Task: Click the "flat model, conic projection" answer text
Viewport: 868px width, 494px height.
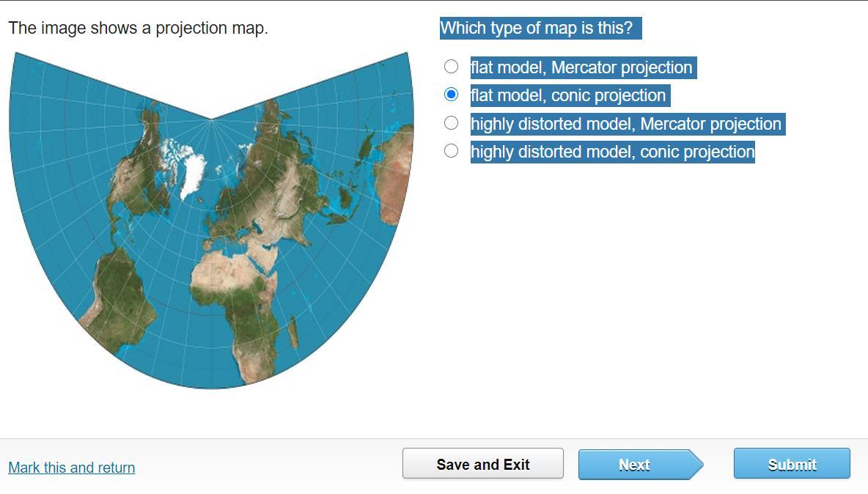Action: [568, 95]
